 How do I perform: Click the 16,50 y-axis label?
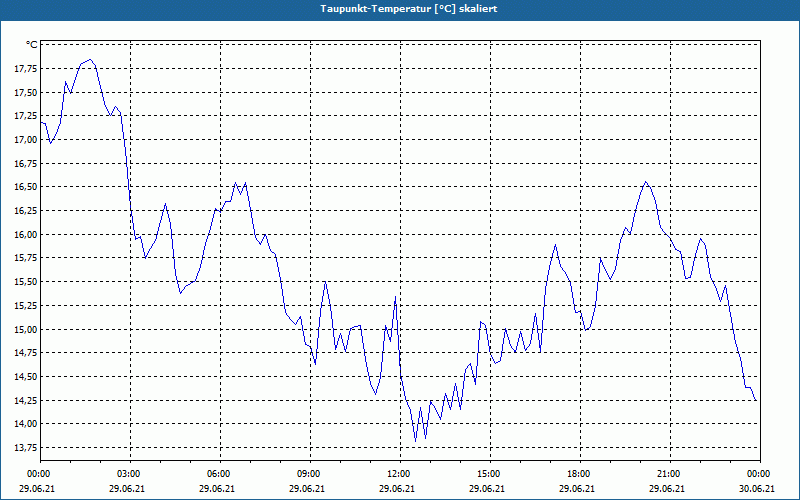coord(26,187)
